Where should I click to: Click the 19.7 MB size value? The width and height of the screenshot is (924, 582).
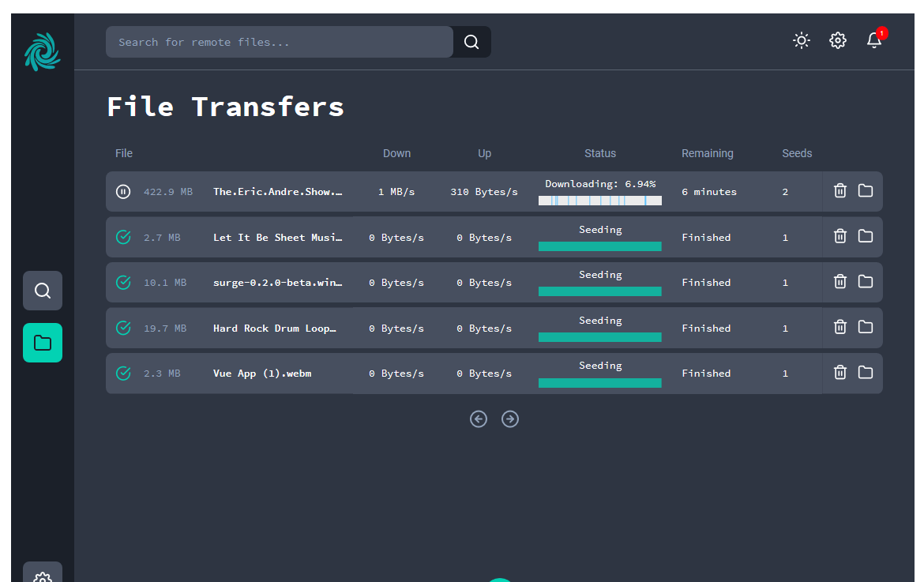[165, 328]
